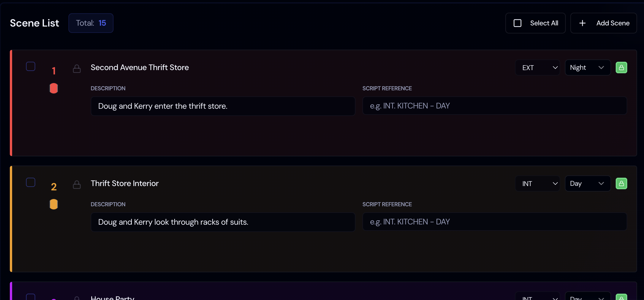The width and height of the screenshot is (644, 300).
Task: Click the lock icon beside Thrift Store Interior
Action: pyautogui.click(x=77, y=185)
